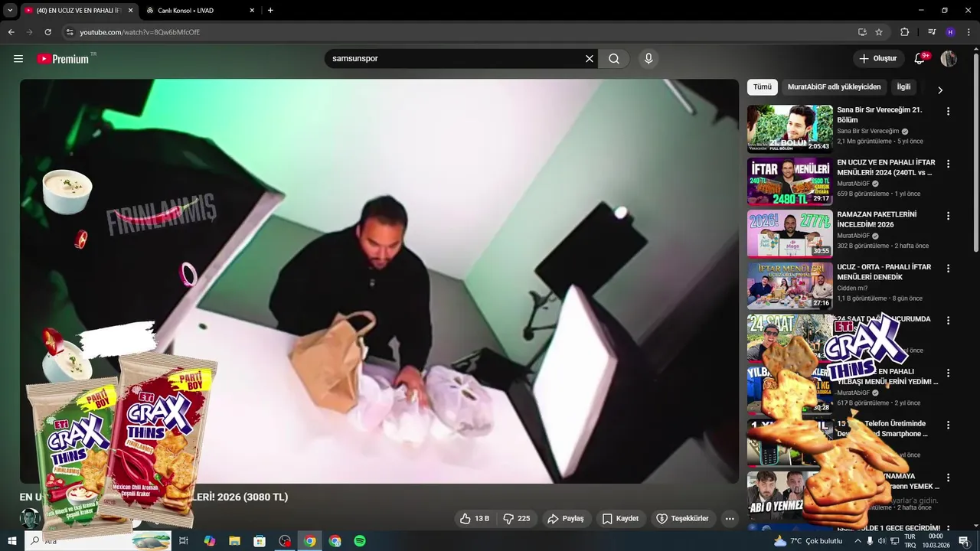Screen dimensions: 980x551
Task: Start voice search with microphone
Action: click(x=648, y=59)
